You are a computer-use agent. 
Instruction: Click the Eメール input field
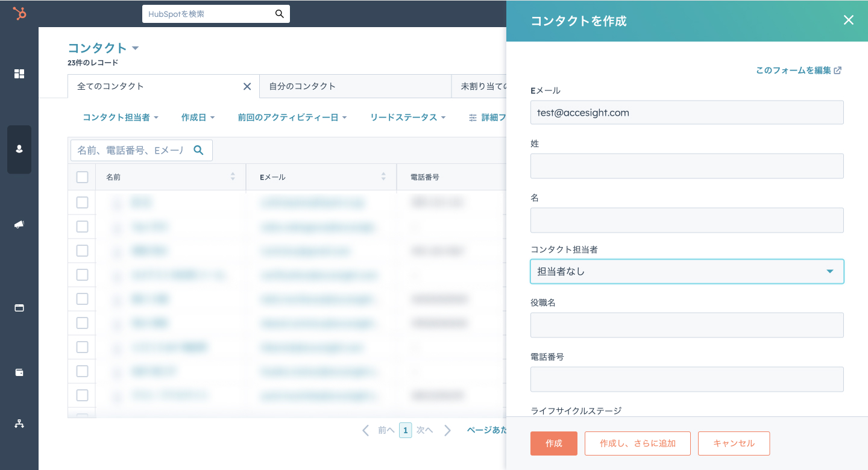[687, 112]
